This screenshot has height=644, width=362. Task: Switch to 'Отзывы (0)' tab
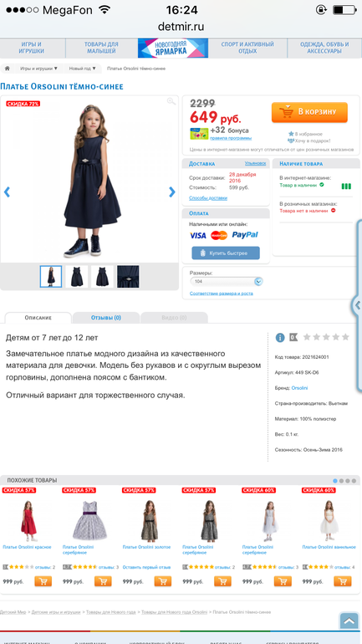(106, 318)
